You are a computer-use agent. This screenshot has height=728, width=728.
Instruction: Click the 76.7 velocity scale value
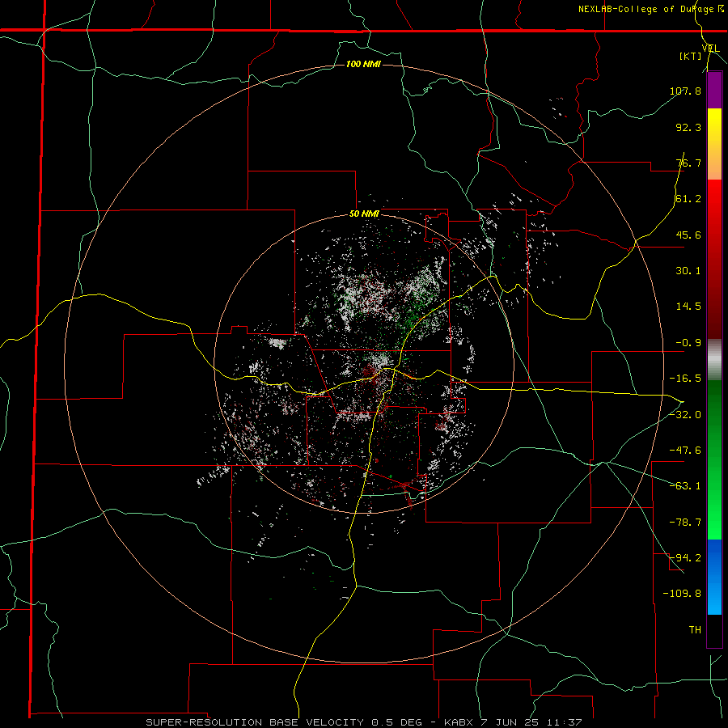pyautogui.click(x=688, y=163)
